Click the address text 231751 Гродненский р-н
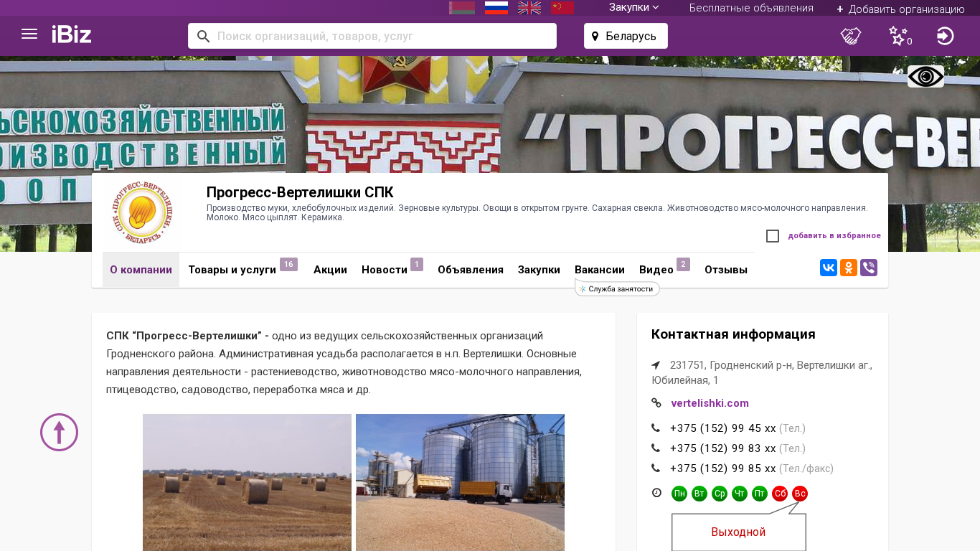 (x=762, y=372)
